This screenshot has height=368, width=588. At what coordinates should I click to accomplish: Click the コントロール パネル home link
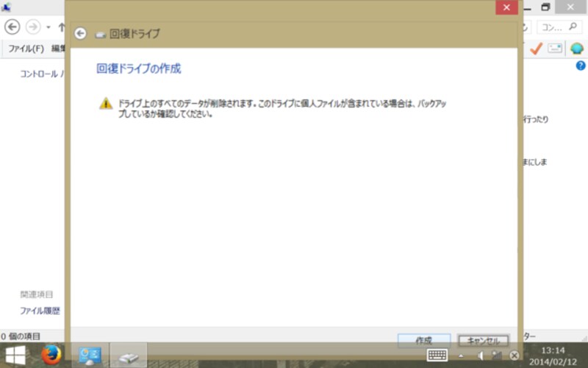tap(41, 74)
